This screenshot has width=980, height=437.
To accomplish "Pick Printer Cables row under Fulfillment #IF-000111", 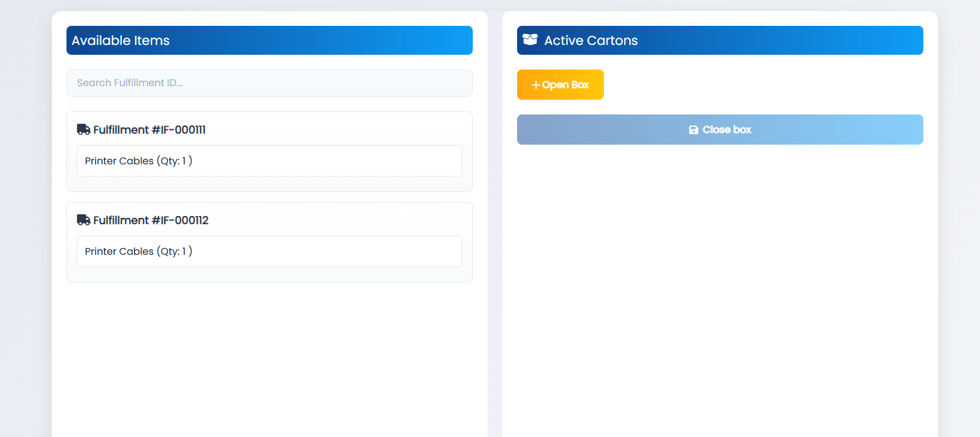I will 270,161.
